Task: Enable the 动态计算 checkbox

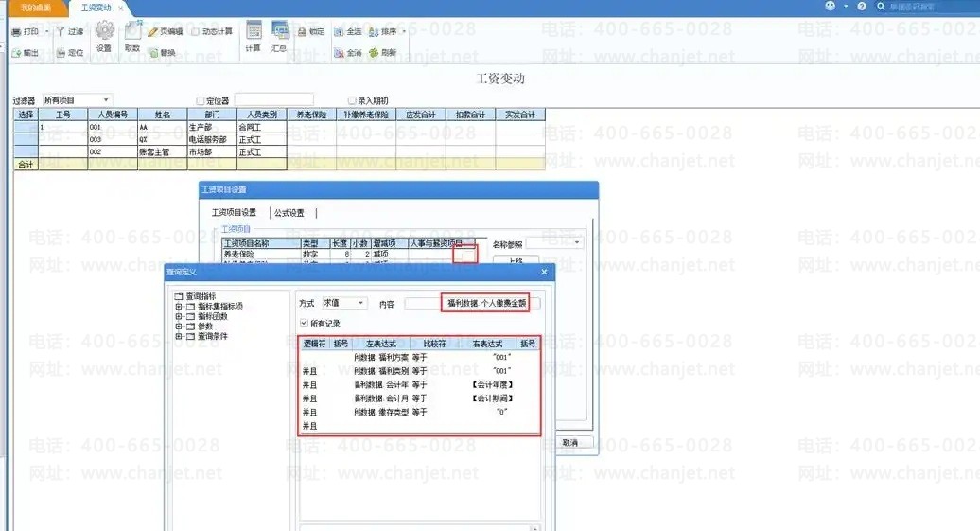Action: (195, 32)
